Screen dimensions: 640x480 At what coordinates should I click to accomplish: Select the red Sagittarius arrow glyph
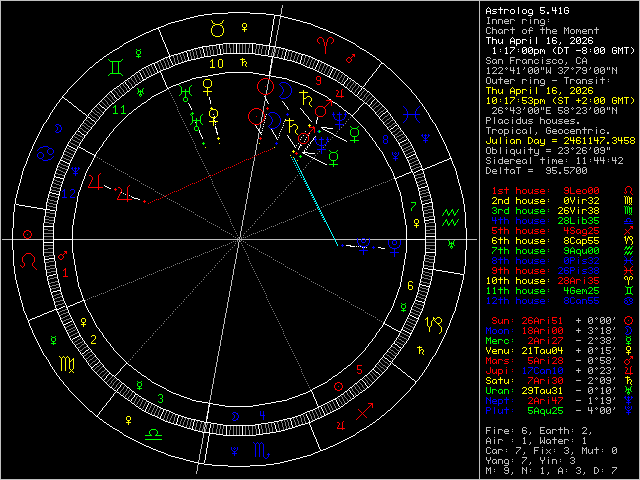pyautogui.click(x=364, y=411)
